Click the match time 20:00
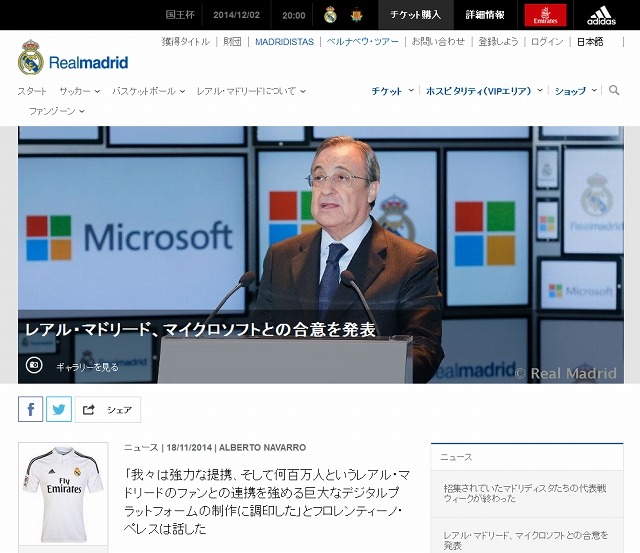 [x=294, y=16]
